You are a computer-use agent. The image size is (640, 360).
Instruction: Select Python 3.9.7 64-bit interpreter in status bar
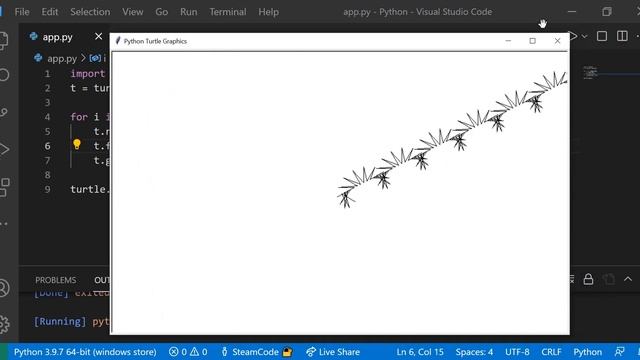pyautogui.click(x=85, y=352)
